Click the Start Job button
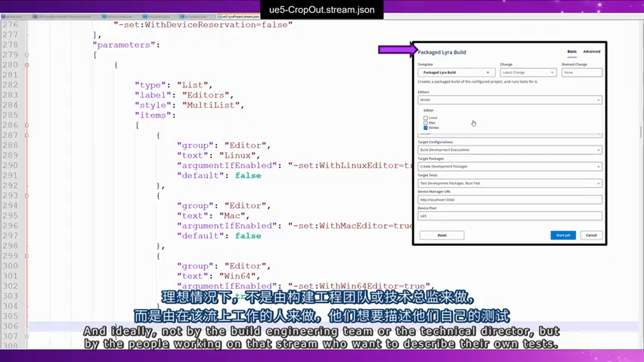Image resolution: width=644 pixels, height=362 pixels. click(563, 235)
